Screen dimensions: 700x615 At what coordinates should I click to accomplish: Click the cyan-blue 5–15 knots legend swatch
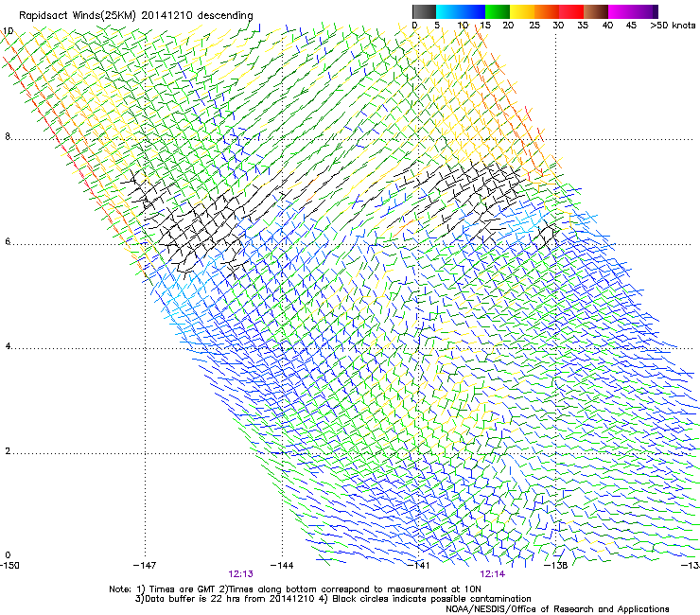pos(461,11)
